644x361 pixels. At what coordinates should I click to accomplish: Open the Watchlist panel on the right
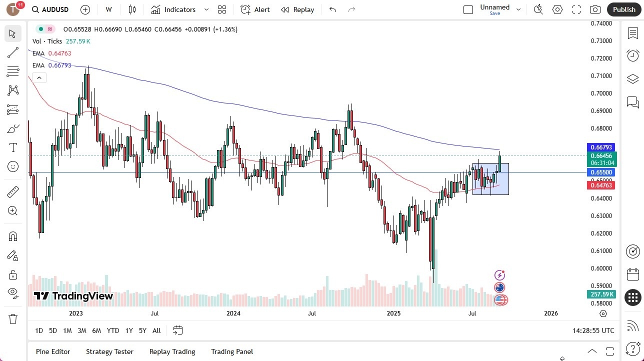click(632, 33)
